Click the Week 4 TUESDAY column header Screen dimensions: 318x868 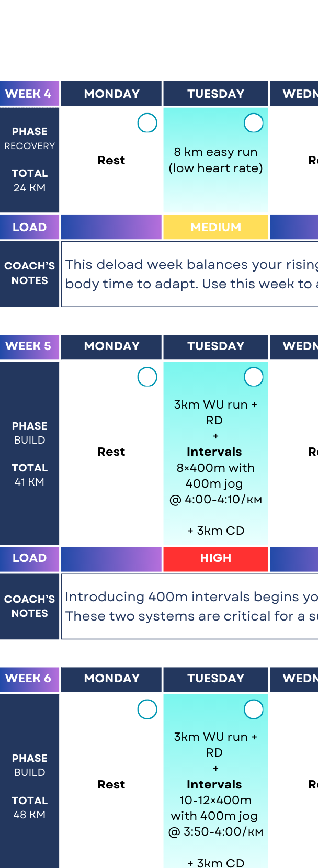(215, 94)
